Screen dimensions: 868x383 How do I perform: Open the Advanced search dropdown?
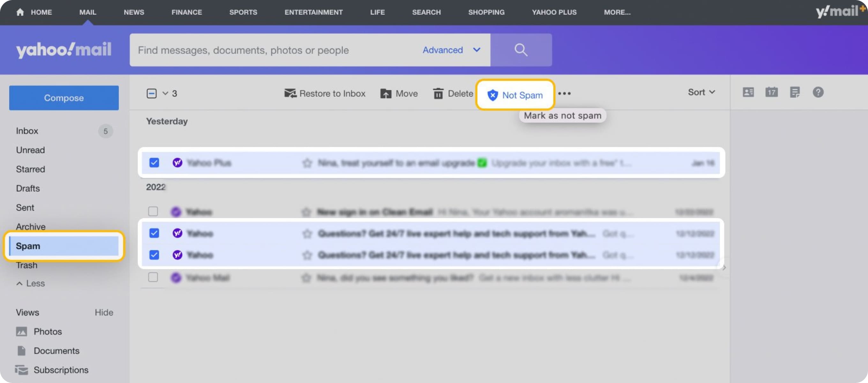[x=451, y=50]
